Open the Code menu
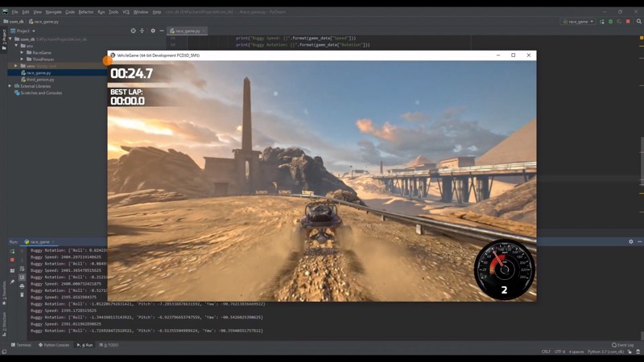Viewport: 644px width, 362px height. coord(70,12)
